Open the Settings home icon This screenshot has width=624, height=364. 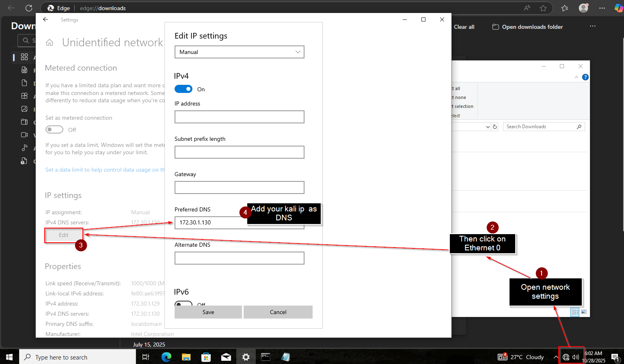(50, 43)
